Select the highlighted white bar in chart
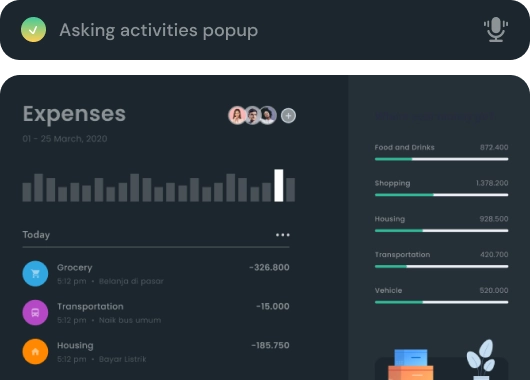 [x=279, y=186]
